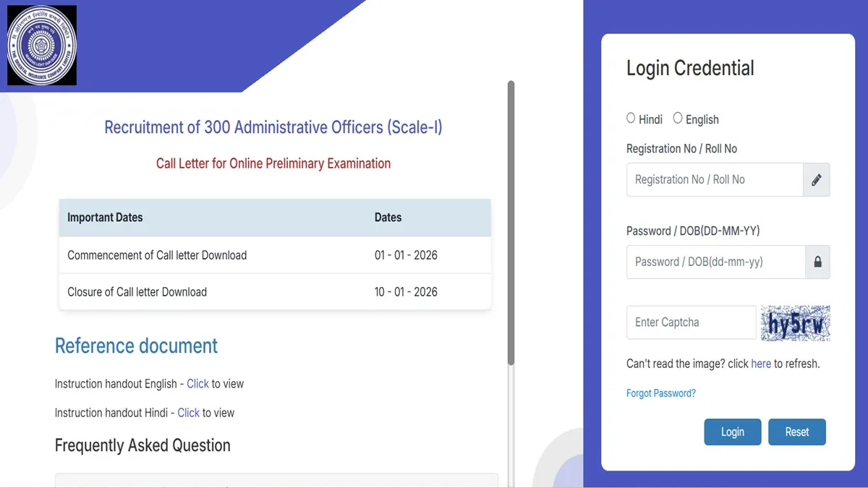
Task: Open the English instruction handout Click link
Action: pos(197,384)
